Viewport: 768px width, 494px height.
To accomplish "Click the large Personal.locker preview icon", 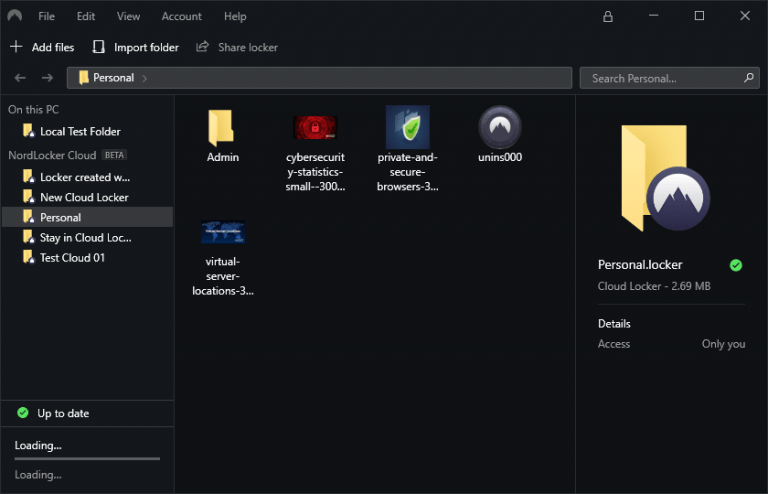I will click(665, 178).
